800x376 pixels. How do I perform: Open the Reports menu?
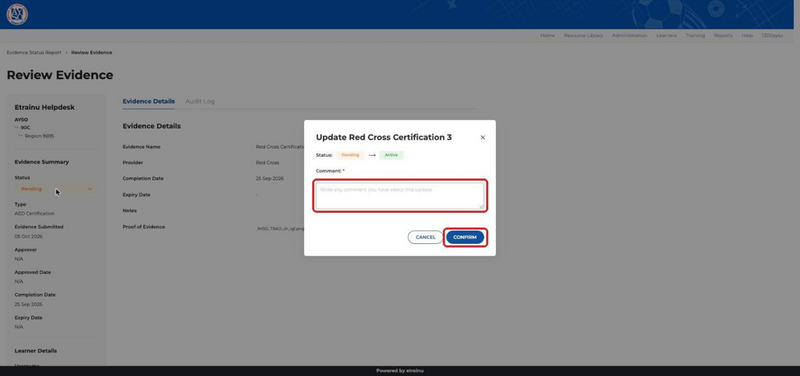coord(723,36)
